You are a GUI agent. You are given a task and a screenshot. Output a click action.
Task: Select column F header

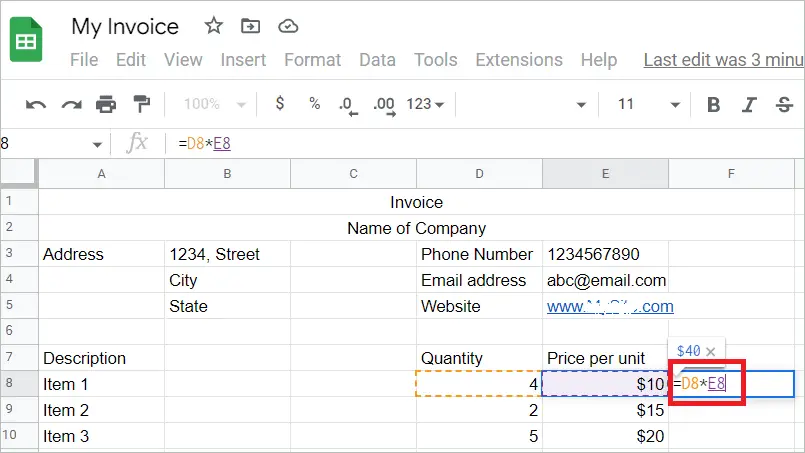(731, 174)
